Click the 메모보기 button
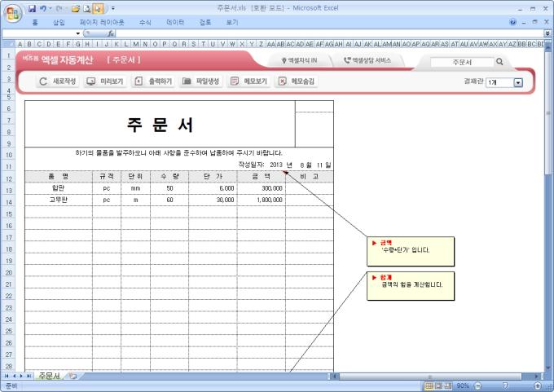 248,81
